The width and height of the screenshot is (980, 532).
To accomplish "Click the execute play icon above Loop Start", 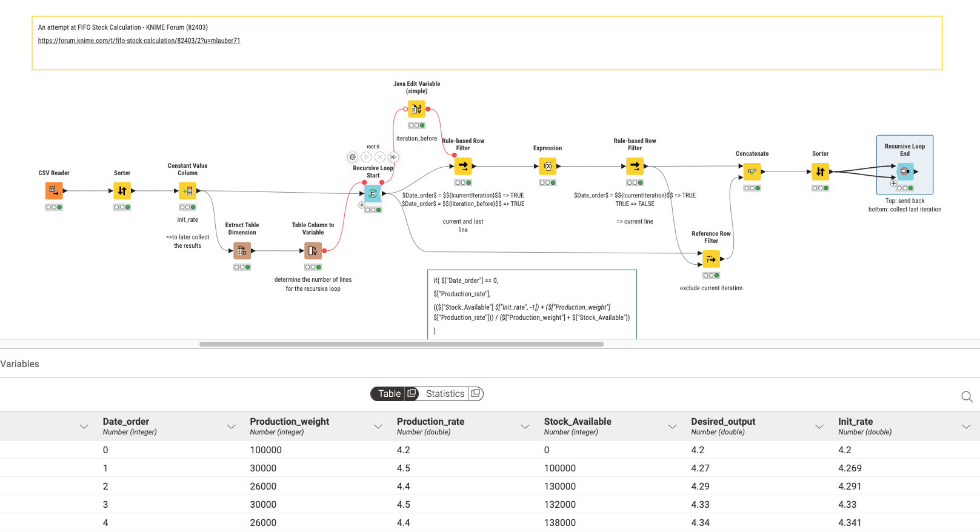I will (x=366, y=157).
